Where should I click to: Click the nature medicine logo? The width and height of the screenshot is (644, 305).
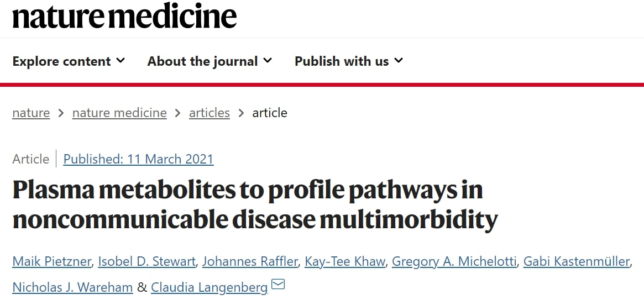(124, 15)
